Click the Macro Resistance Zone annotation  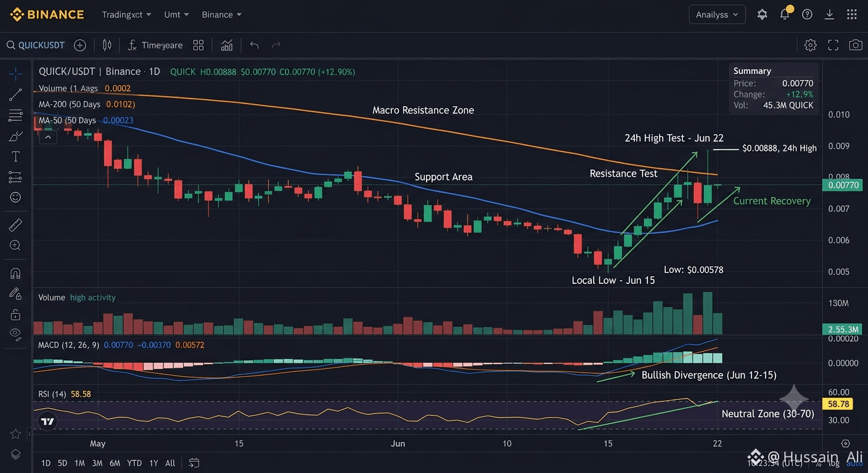pos(424,110)
